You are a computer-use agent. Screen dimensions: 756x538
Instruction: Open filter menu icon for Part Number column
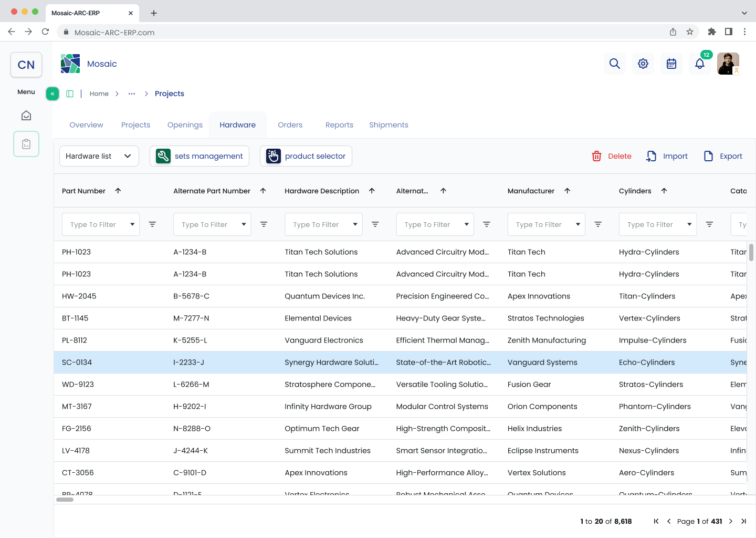152,224
